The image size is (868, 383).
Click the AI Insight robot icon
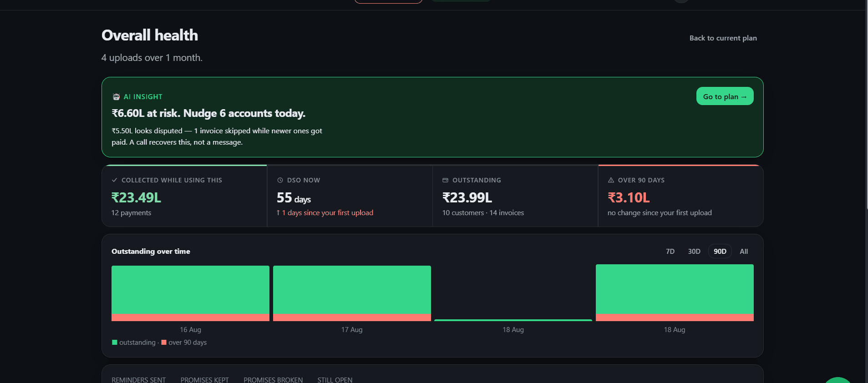(x=116, y=97)
